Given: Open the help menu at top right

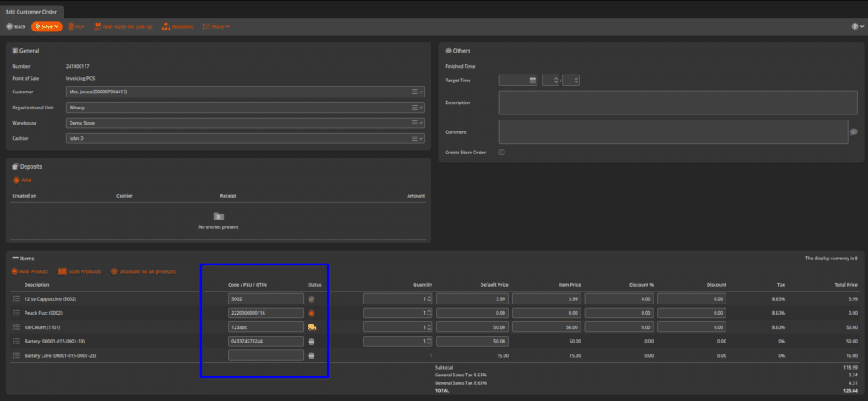Looking at the screenshot, I should 855,27.
